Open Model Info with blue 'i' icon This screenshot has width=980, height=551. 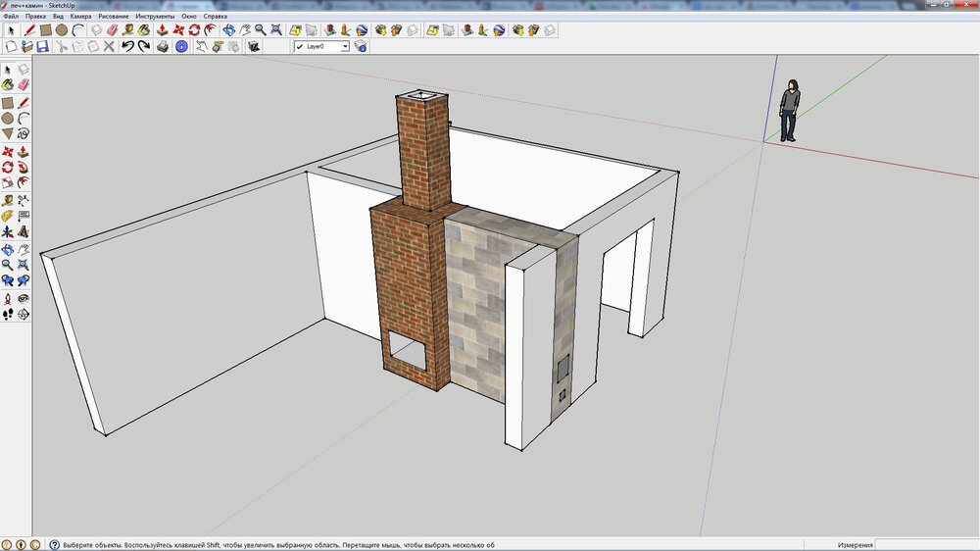point(181,46)
